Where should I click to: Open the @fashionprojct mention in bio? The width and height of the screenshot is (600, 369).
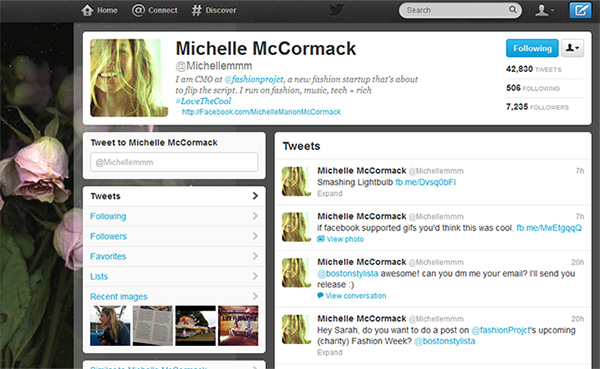[x=254, y=79]
